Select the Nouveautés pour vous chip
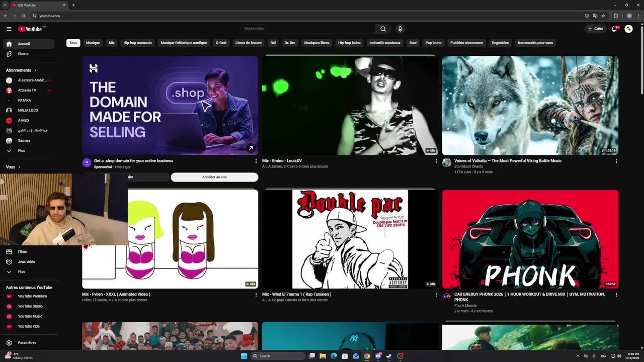The image size is (644, 362). click(535, 43)
